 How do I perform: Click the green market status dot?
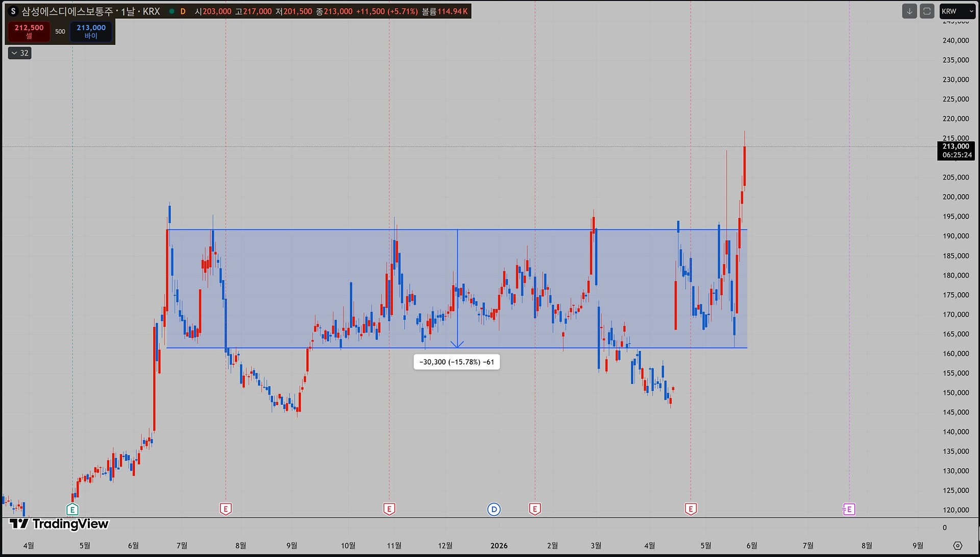(171, 11)
